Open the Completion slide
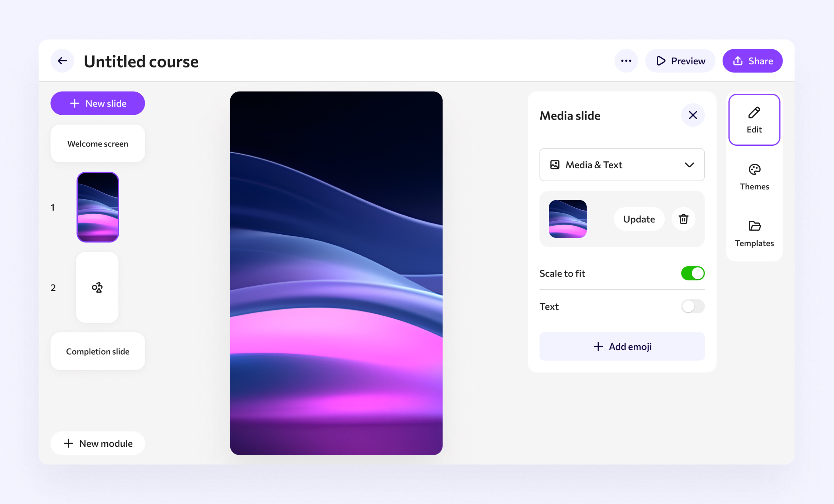 (x=98, y=351)
